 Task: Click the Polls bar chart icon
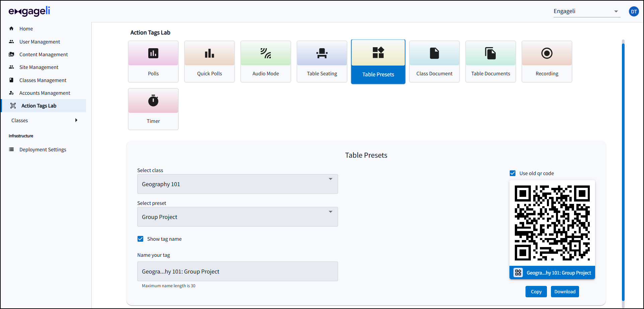153,53
